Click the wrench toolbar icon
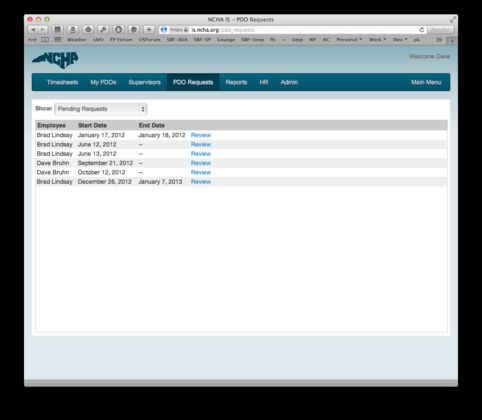This screenshot has height=420, width=482. pos(103,30)
